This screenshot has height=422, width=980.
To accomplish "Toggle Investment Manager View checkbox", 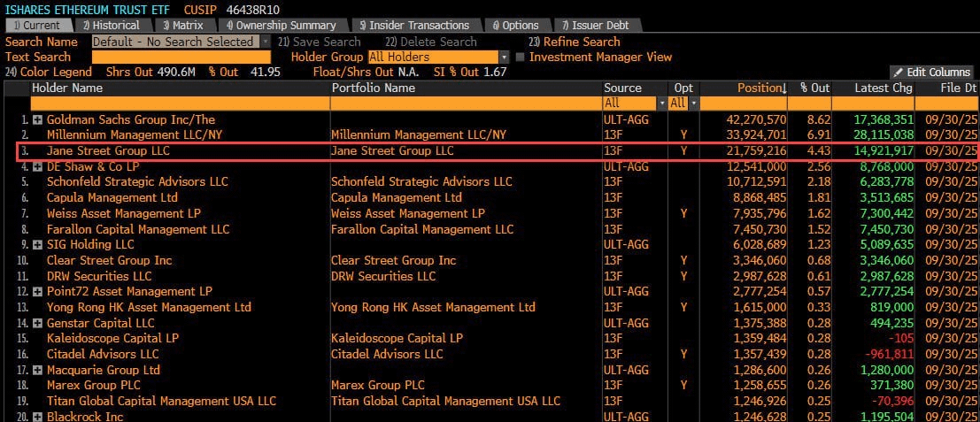I will point(520,57).
